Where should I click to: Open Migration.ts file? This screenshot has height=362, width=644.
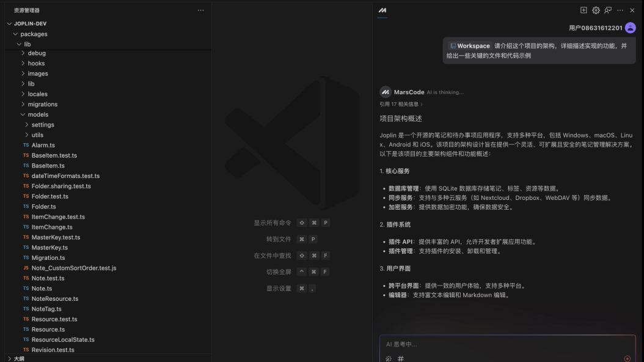pos(48,258)
